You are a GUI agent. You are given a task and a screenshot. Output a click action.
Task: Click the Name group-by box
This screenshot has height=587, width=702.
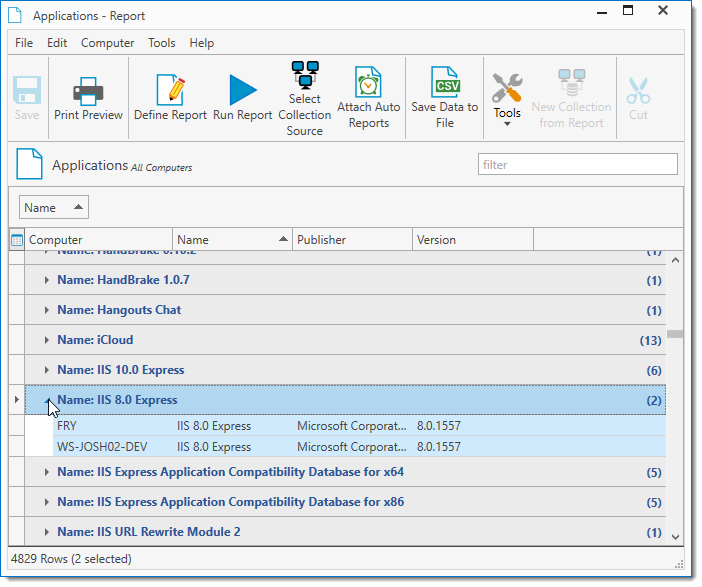click(54, 207)
